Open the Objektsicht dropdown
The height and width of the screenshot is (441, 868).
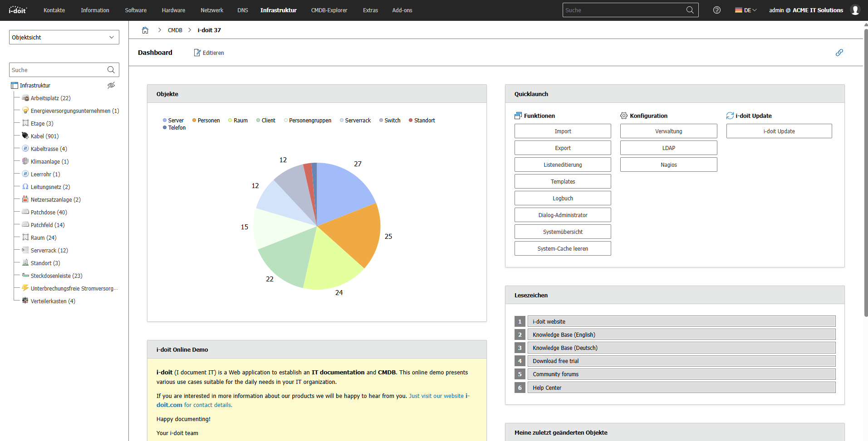coord(64,37)
